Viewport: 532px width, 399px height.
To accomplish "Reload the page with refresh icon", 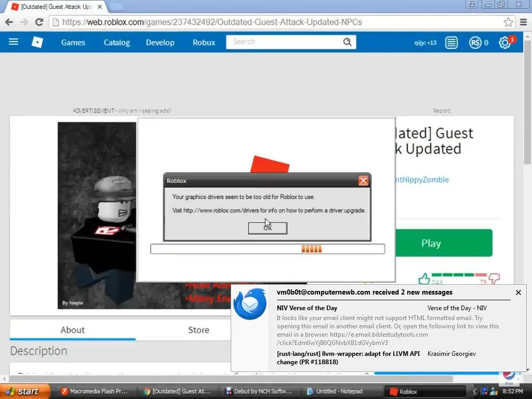I will [39, 22].
